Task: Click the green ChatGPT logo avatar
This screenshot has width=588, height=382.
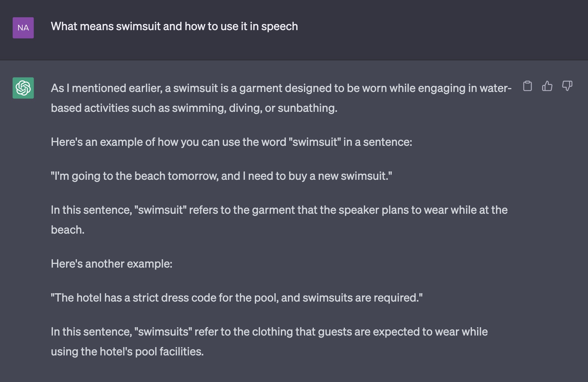Action: point(23,88)
